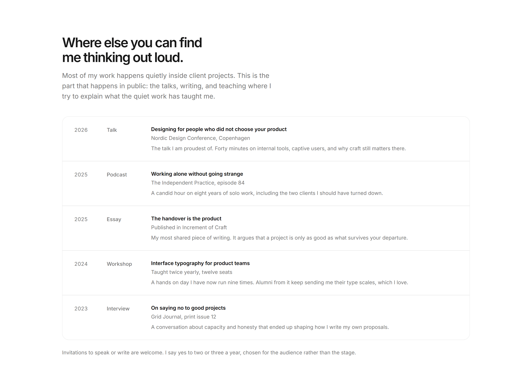Viewport: 532px width, 392px height.
Task: Click 'Taught twice yearly, twelve seats' text
Action: 191,272
